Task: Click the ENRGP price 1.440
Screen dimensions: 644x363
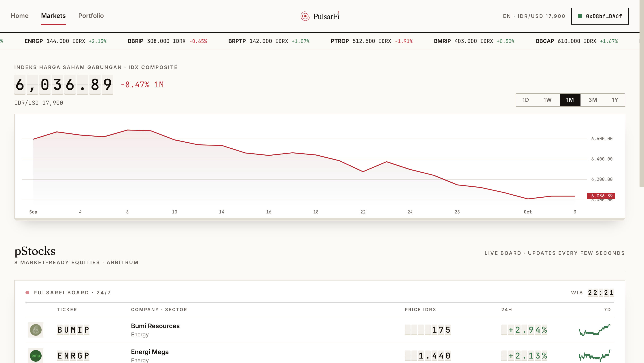Action: pyautogui.click(x=428, y=356)
